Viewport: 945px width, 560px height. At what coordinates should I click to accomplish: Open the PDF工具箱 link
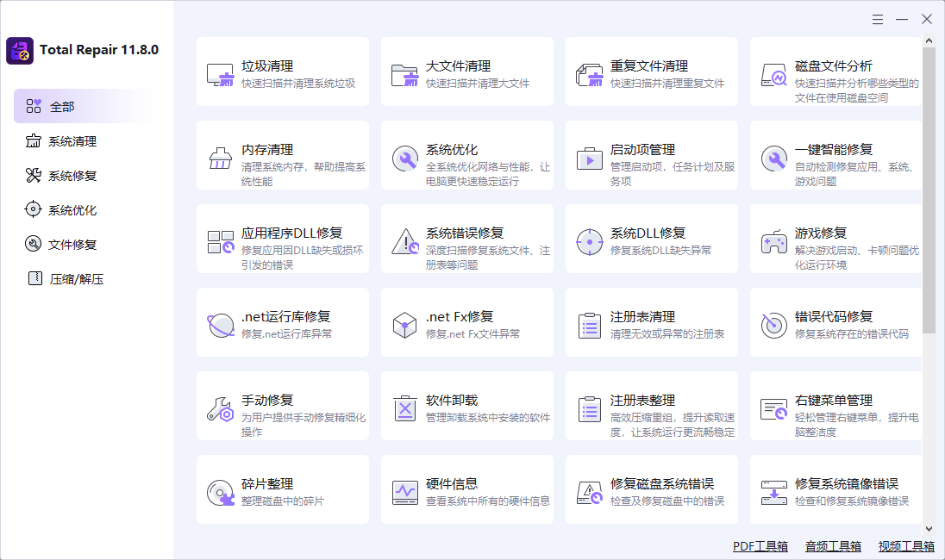[760, 545]
